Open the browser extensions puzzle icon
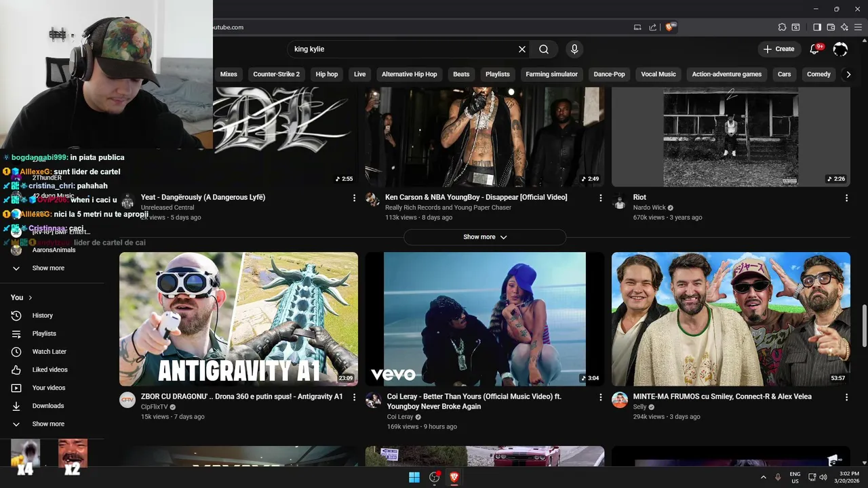The width and height of the screenshot is (868, 488). pos(782,27)
